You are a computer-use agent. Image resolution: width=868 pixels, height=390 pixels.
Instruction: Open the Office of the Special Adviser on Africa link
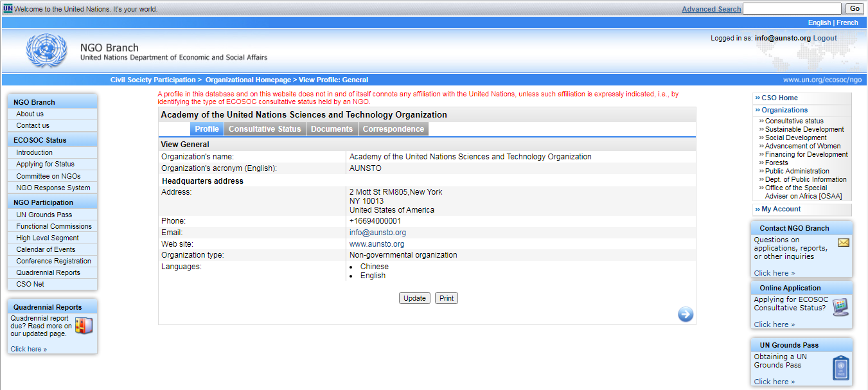click(x=803, y=192)
